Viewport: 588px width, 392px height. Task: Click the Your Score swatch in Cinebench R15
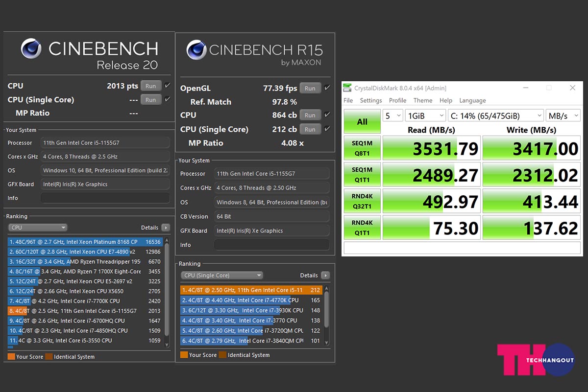pos(184,355)
